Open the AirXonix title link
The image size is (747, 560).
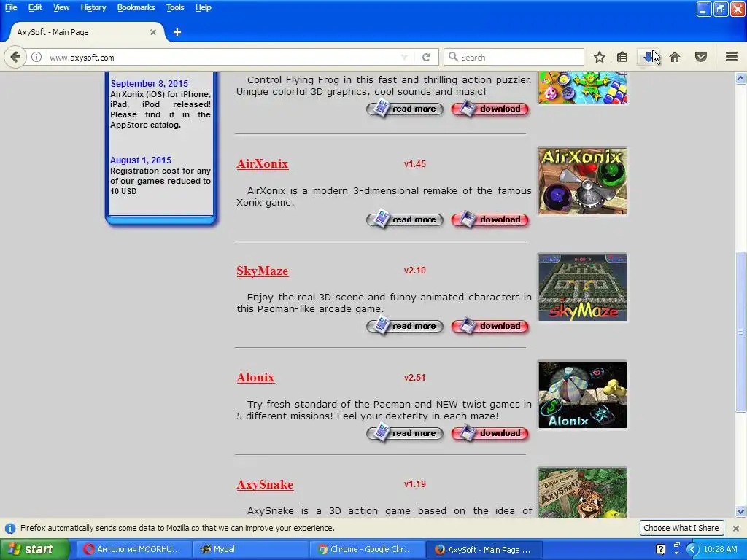pyautogui.click(x=263, y=164)
